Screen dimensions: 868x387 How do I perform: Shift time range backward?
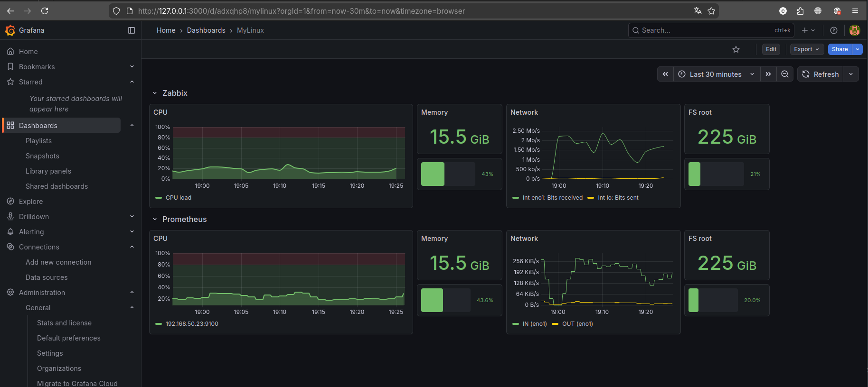(x=665, y=74)
